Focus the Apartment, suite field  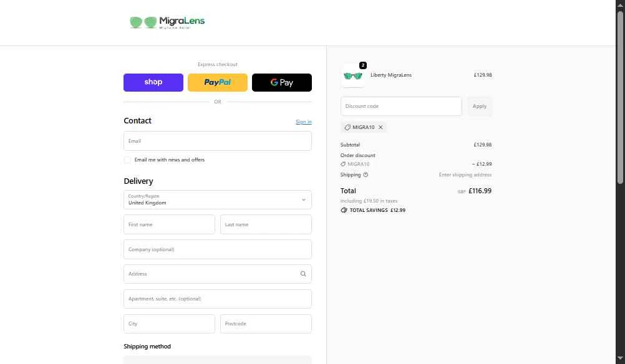coord(218,299)
